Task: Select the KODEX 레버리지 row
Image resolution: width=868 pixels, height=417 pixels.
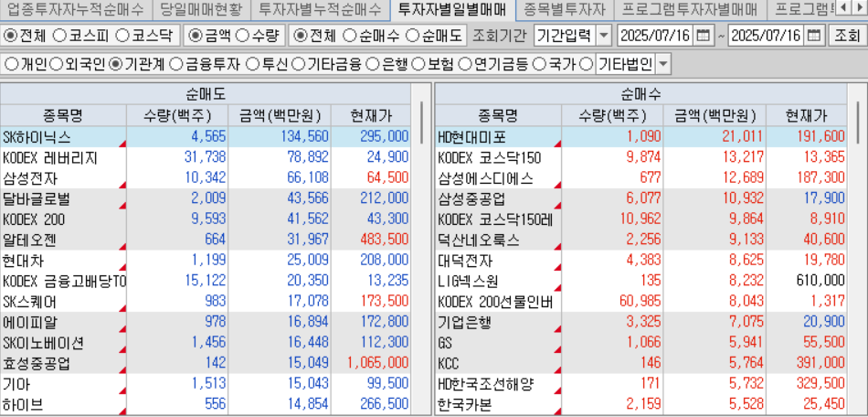Action: [x=206, y=158]
